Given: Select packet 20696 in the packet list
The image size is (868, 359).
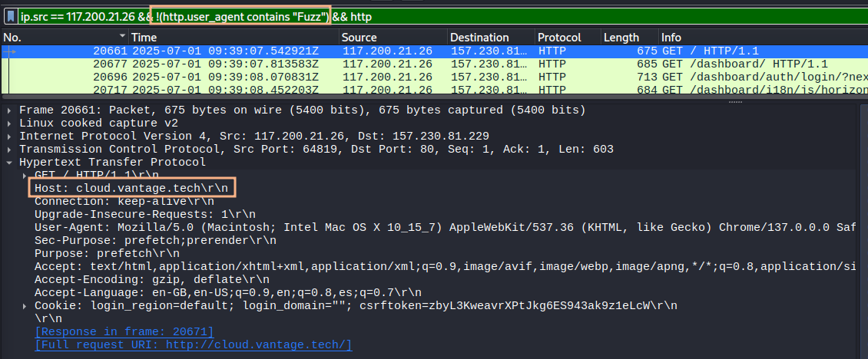Looking at the screenshot, I should [x=434, y=77].
